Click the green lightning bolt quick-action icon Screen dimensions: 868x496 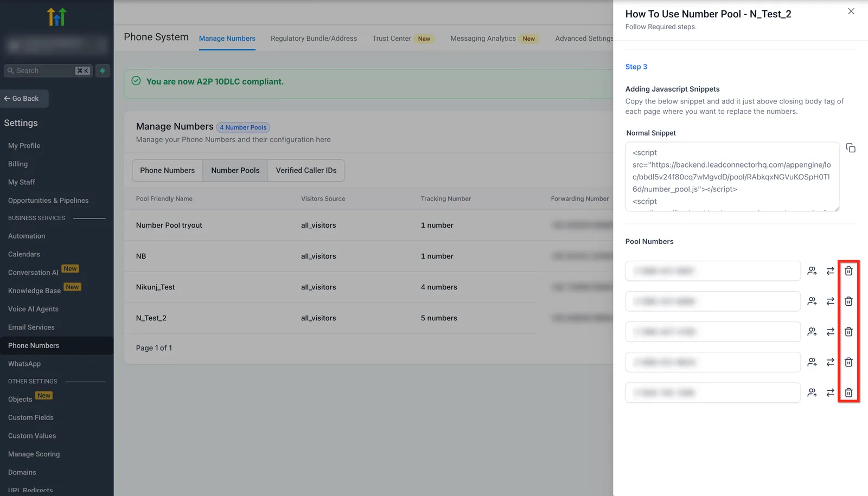click(103, 70)
